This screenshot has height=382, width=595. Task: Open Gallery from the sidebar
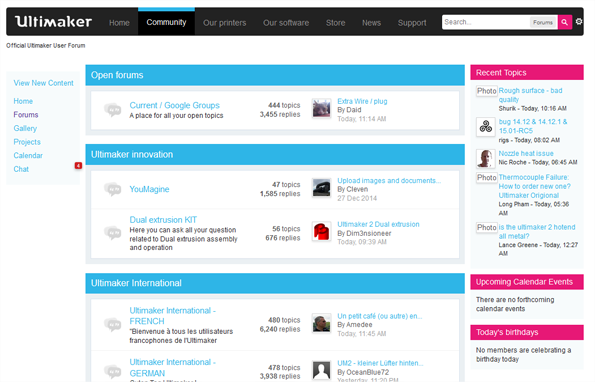coord(25,128)
